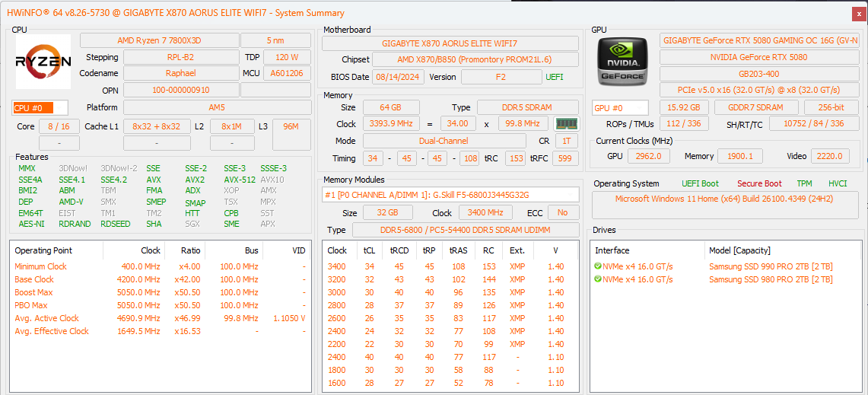Click the Microsoft Windows 11 Home build field

[x=725, y=205]
